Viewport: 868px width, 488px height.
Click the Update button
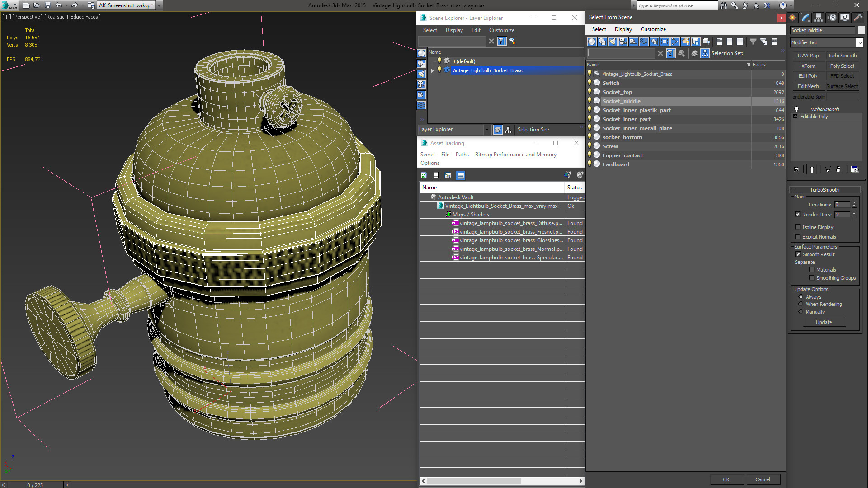824,322
